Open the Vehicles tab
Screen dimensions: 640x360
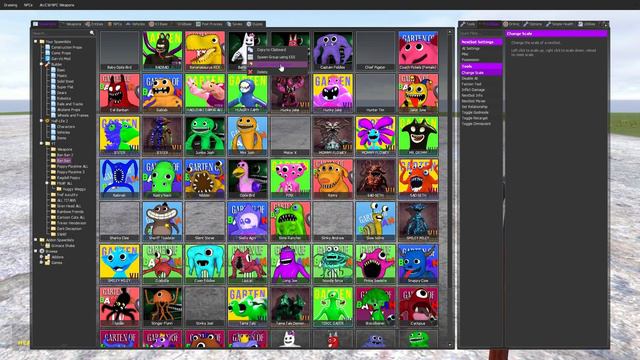click(136, 24)
